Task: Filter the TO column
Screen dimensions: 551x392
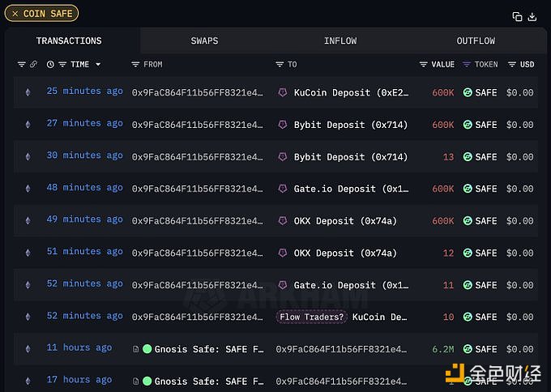Action: (x=280, y=64)
